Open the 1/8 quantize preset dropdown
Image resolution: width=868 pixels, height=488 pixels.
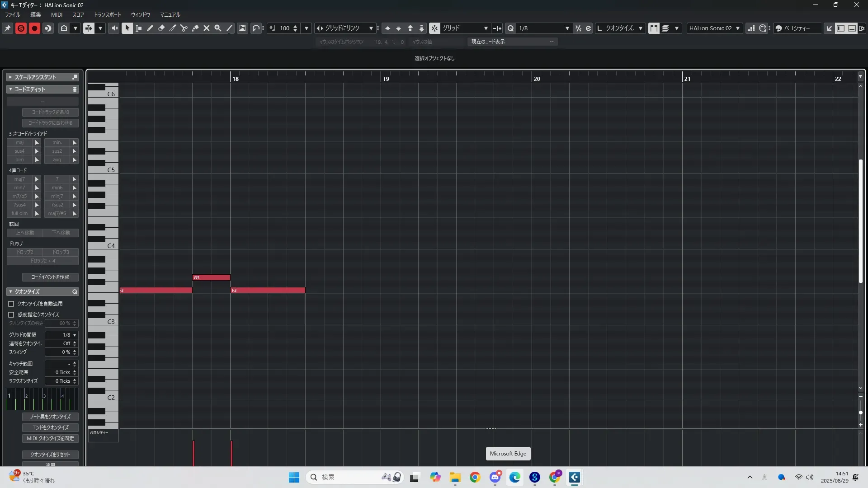(567, 28)
